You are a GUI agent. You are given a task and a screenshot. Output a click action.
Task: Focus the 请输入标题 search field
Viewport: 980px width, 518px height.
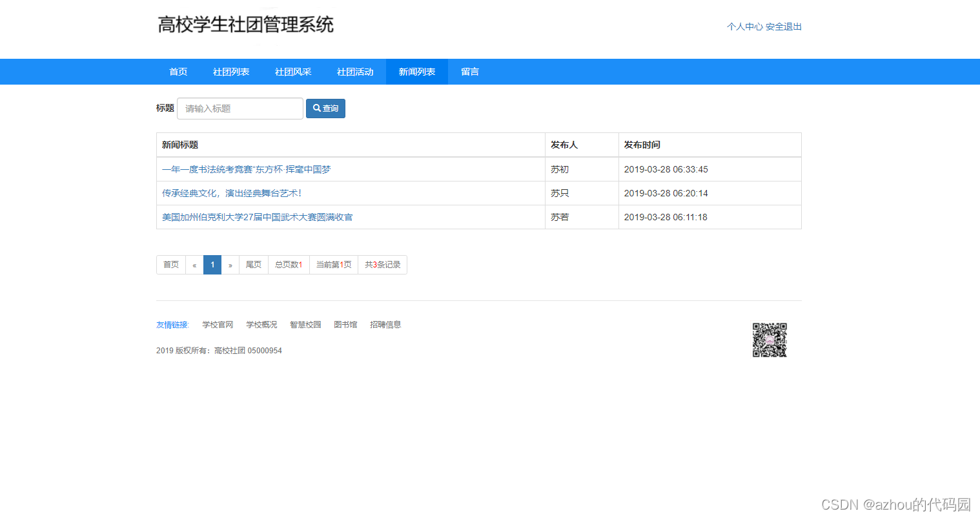click(240, 109)
